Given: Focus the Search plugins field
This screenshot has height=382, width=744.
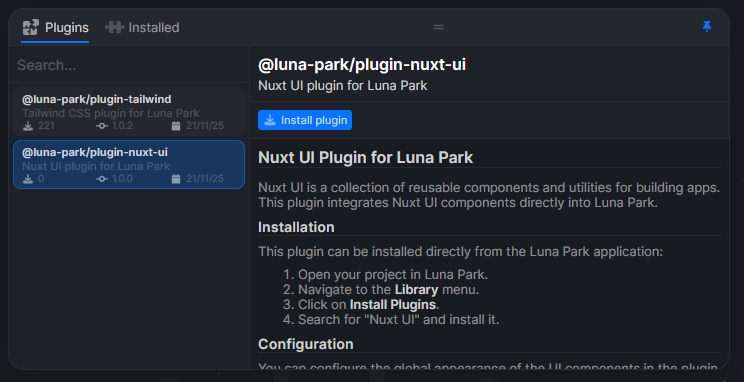Looking at the screenshot, I should tap(129, 65).
